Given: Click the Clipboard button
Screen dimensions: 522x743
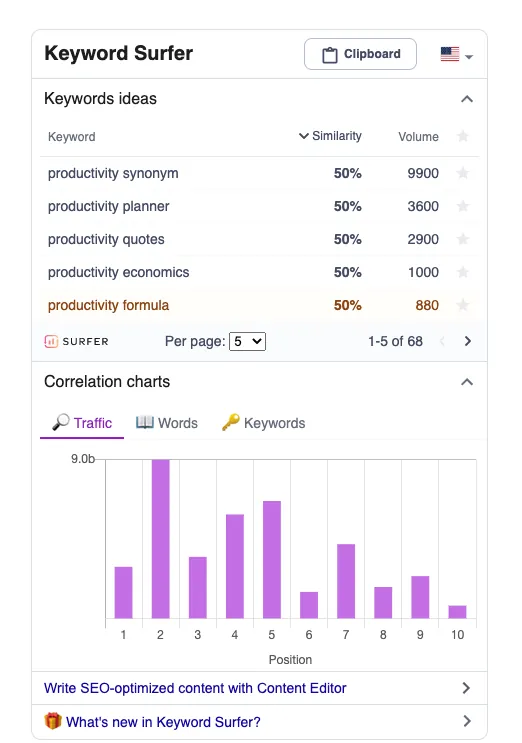Looking at the screenshot, I should [x=360, y=54].
